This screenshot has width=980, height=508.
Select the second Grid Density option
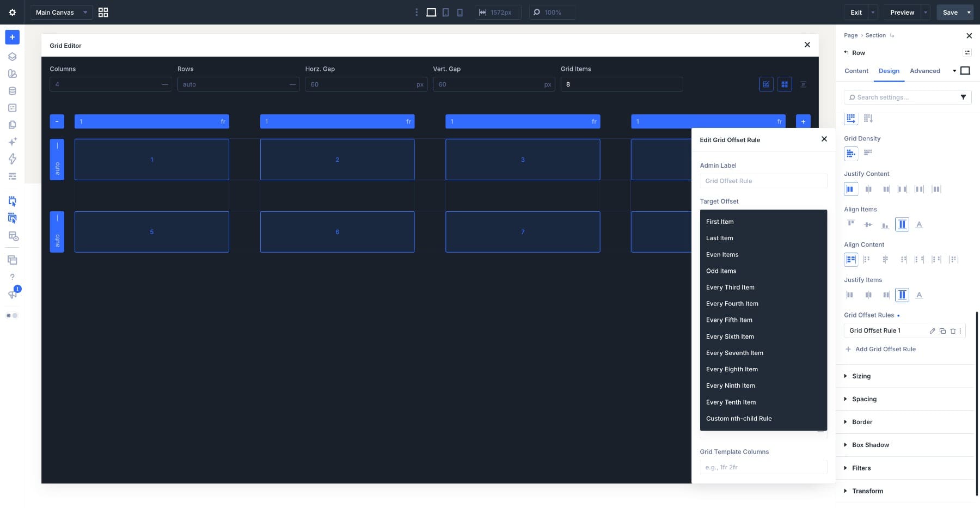[x=868, y=153]
